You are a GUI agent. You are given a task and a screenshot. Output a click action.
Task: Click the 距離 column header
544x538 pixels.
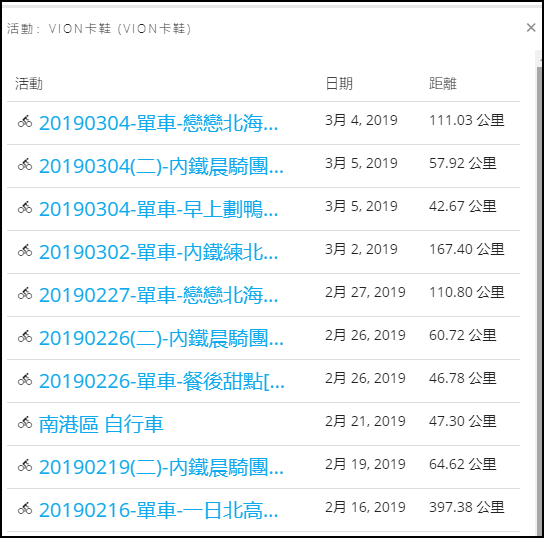[443, 84]
